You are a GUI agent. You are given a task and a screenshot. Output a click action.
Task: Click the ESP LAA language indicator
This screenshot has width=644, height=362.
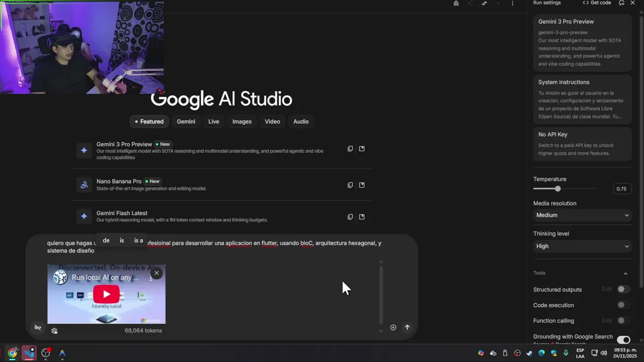coord(580,353)
